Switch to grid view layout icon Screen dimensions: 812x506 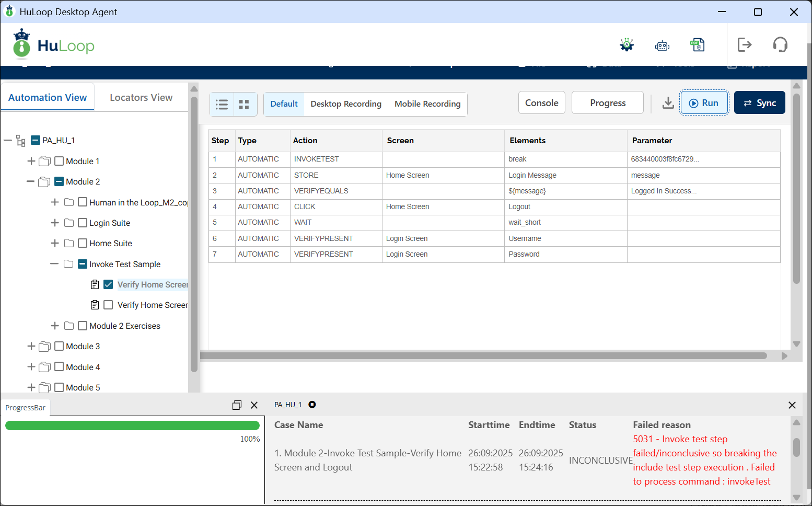(x=244, y=104)
